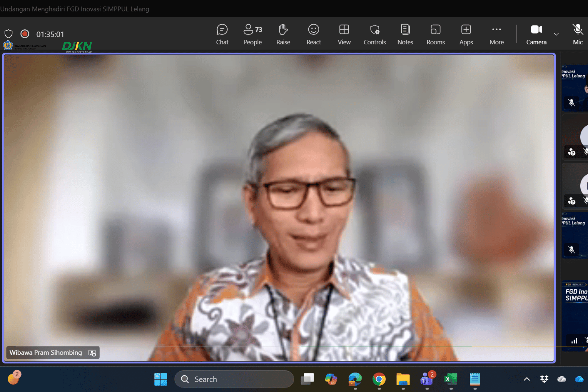The width and height of the screenshot is (588, 392).
Task: Open Task View on the taskbar
Action: 307,379
